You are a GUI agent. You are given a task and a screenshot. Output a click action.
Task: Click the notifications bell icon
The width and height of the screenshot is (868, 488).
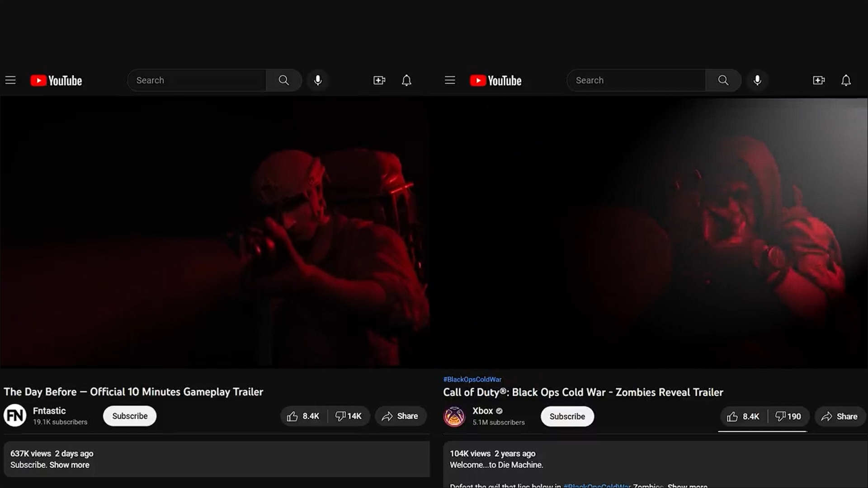406,80
